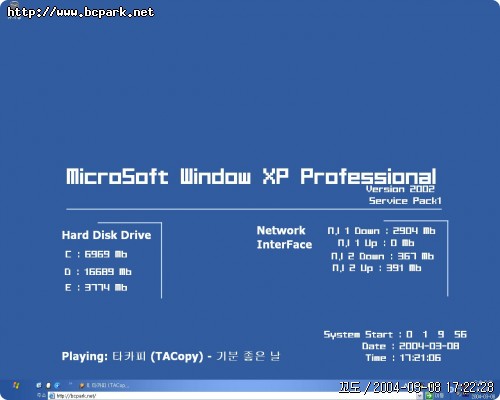Image resolution: width=500 pixels, height=400 pixels.
Task: Click the 'Version 2002' text
Action: pyautogui.click(x=400, y=189)
